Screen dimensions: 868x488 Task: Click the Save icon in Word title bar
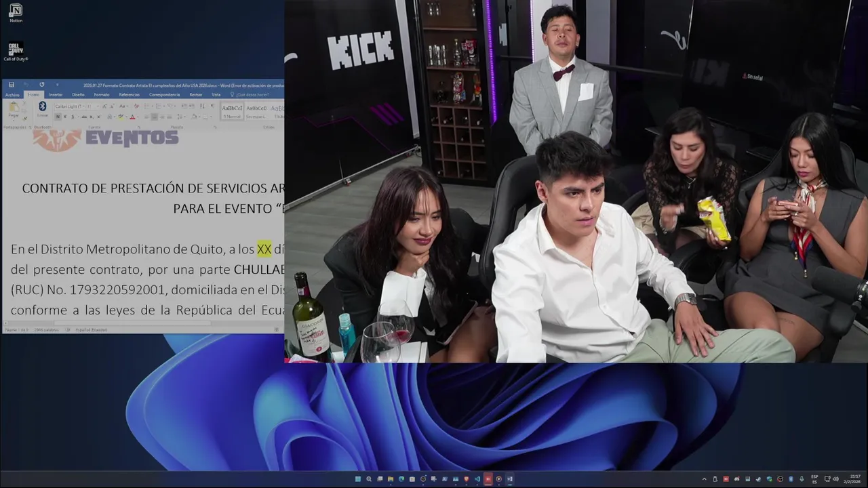click(12, 85)
